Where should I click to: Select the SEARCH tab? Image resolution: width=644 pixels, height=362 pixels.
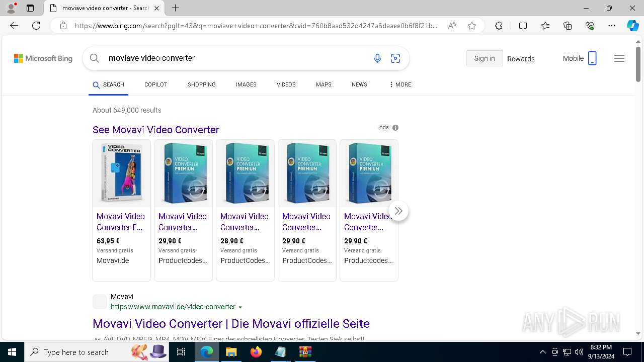point(108,84)
